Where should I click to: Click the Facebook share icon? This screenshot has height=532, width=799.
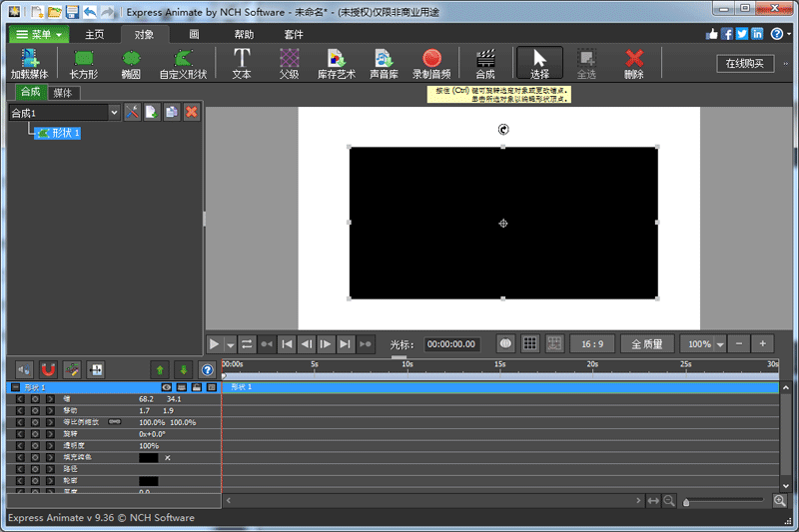pos(727,34)
